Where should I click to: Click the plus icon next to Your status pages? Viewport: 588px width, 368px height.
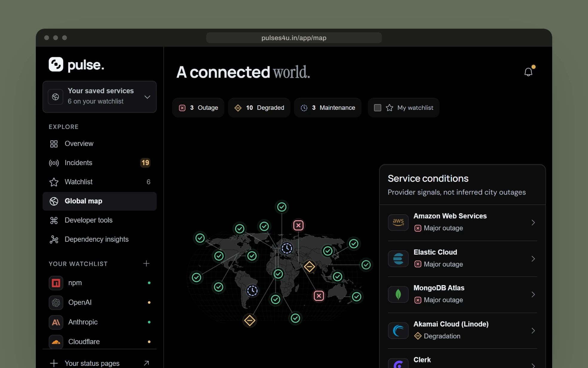click(x=54, y=363)
